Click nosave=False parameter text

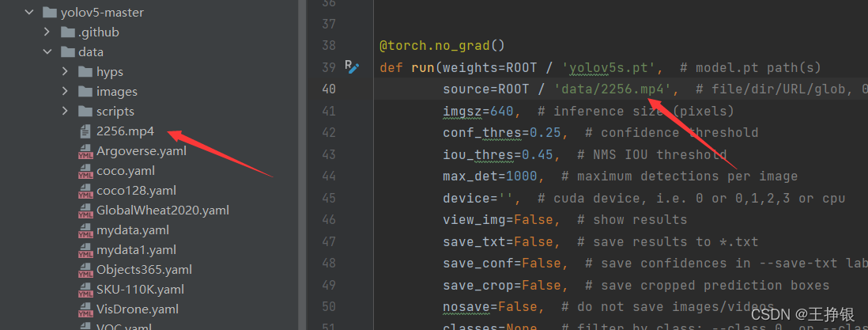point(490,307)
